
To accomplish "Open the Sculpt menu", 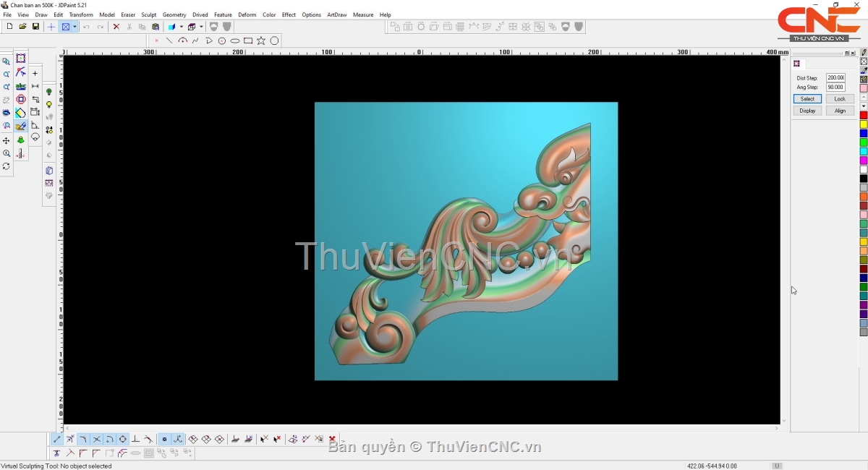I will pyautogui.click(x=148, y=14).
